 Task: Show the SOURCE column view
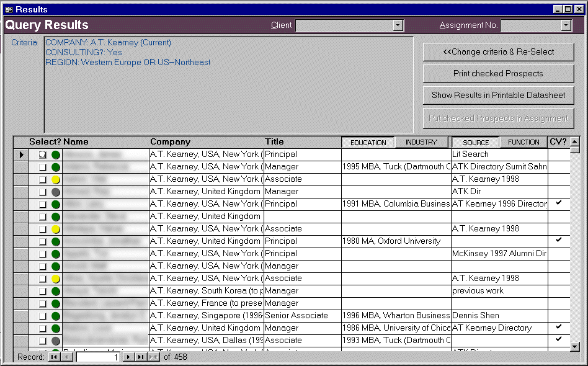(476, 143)
